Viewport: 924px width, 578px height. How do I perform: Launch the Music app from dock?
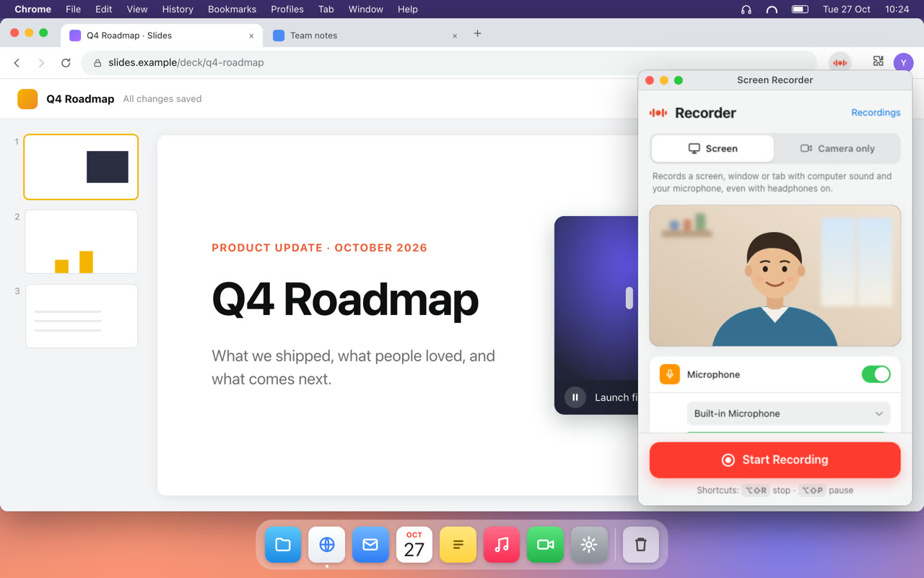(502, 545)
